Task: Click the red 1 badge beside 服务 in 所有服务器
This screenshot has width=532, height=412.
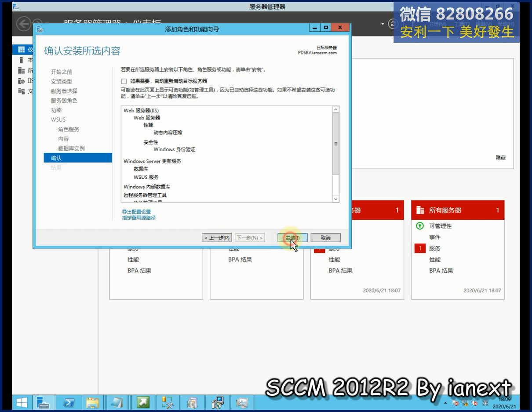Action: pyautogui.click(x=420, y=248)
